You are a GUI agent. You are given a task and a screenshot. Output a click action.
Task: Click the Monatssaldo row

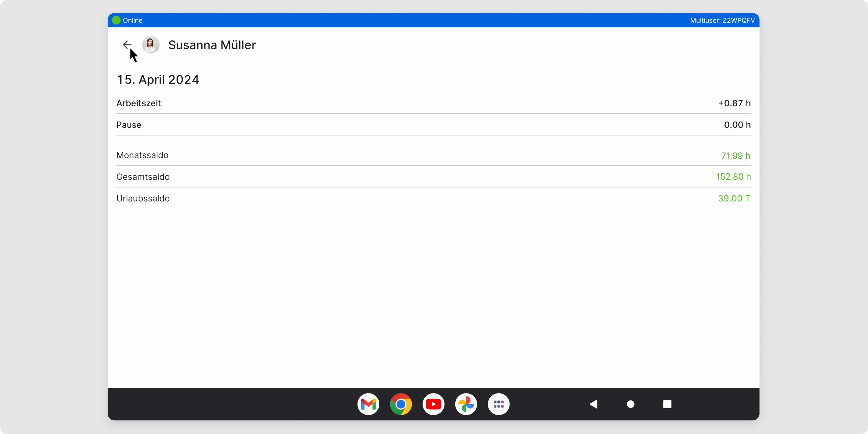433,155
